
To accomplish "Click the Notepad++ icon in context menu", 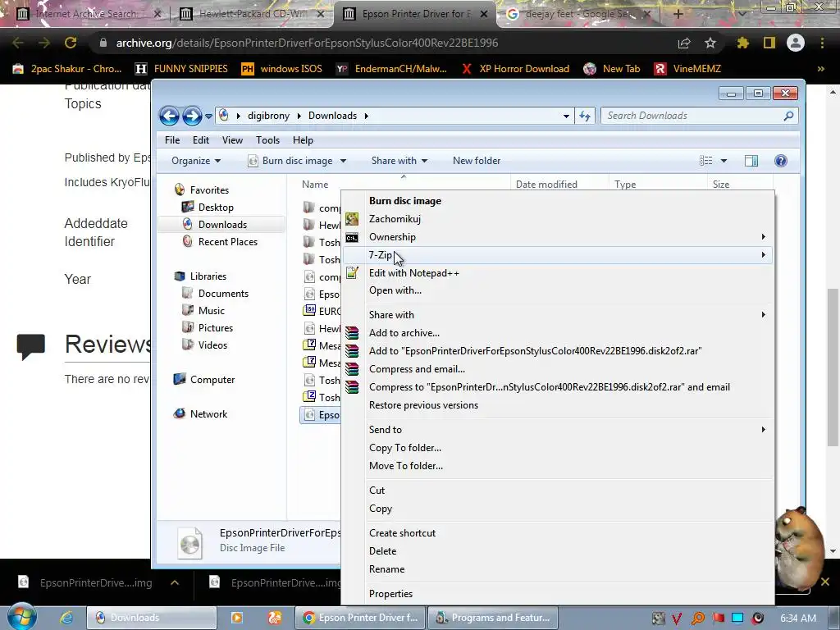I will 352,272.
